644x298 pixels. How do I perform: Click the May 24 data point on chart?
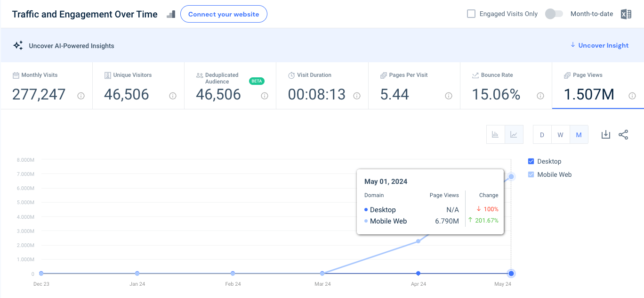[x=511, y=273]
